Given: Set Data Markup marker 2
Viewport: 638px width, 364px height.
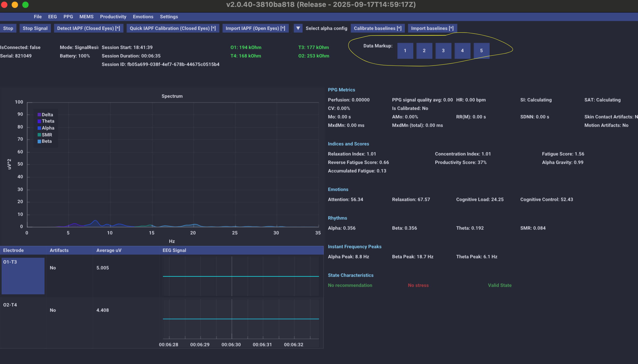Looking at the screenshot, I should tap(424, 51).
